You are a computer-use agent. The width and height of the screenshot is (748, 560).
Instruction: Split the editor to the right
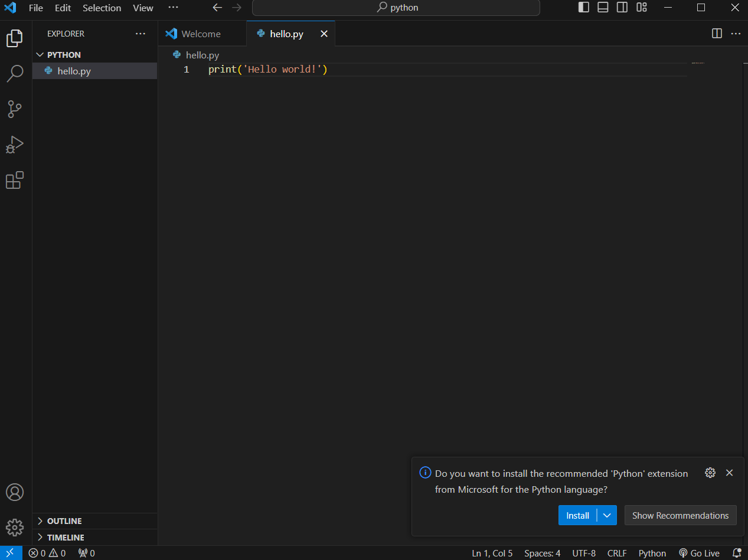click(x=717, y=34)
